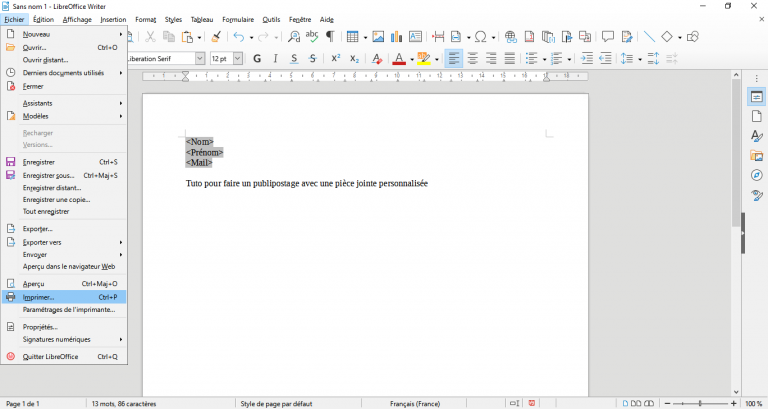This screenshot has width=768, height=409.
Task: Click the Insert Chart icon
Action: click(396, 37)
